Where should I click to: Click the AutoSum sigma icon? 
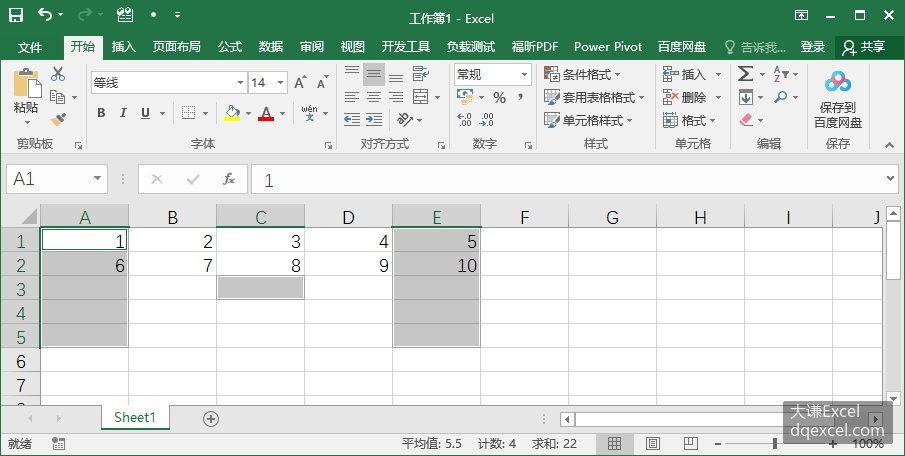745,74
